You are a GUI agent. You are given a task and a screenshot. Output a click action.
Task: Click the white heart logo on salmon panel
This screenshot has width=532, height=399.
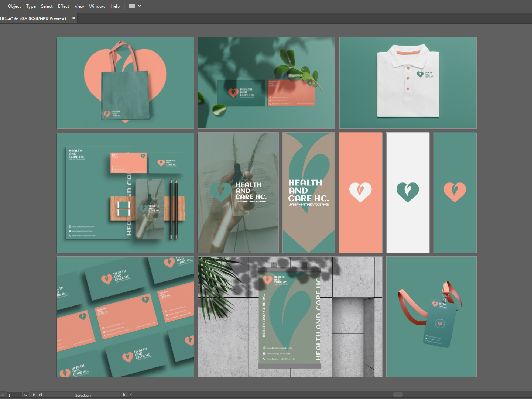(x=360, y=192)
